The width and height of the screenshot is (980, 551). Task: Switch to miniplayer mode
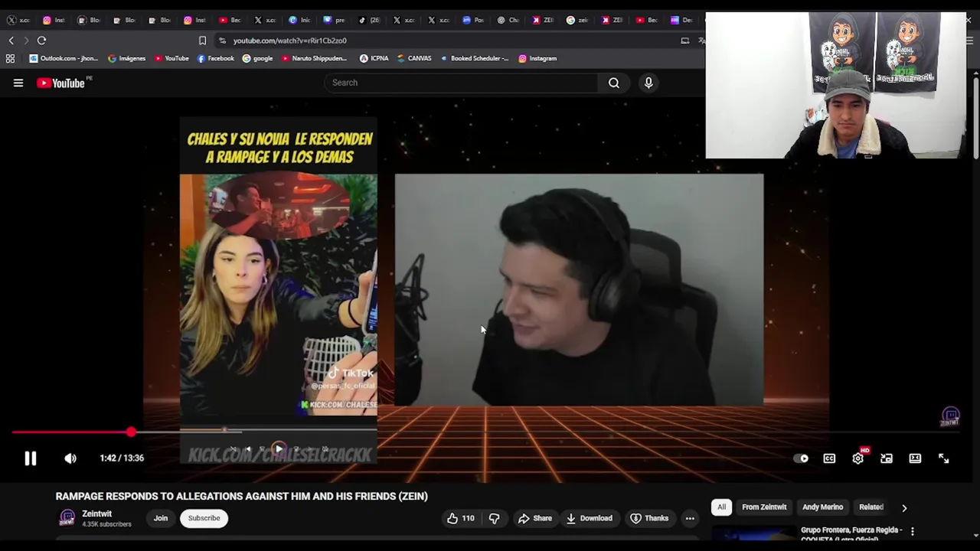(887, 458)
